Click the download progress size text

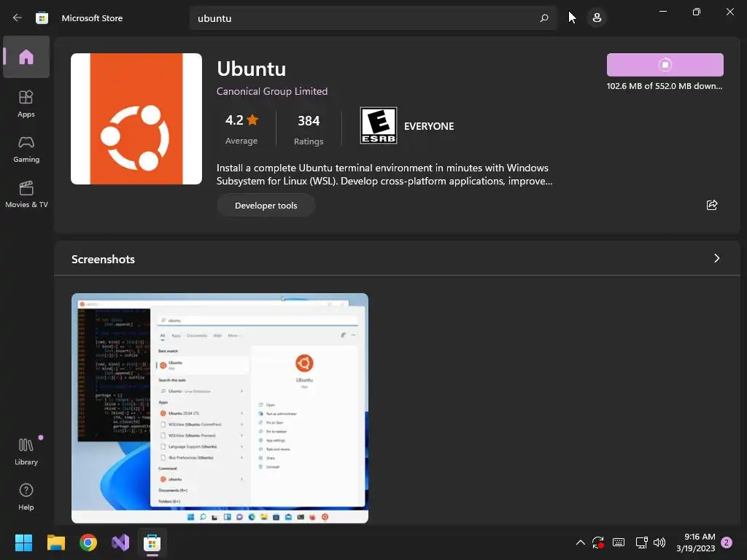(x=664, y=86)
